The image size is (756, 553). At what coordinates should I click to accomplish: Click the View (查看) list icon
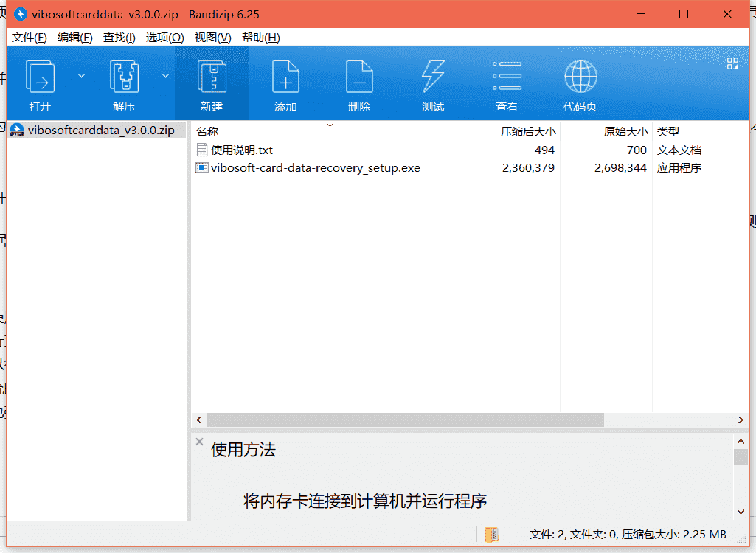[x=507, y=76]
